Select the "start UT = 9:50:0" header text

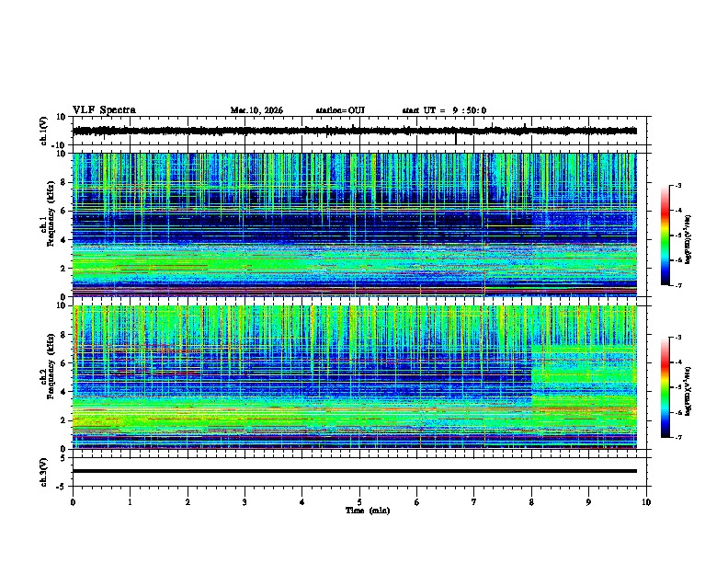[444, 110]
